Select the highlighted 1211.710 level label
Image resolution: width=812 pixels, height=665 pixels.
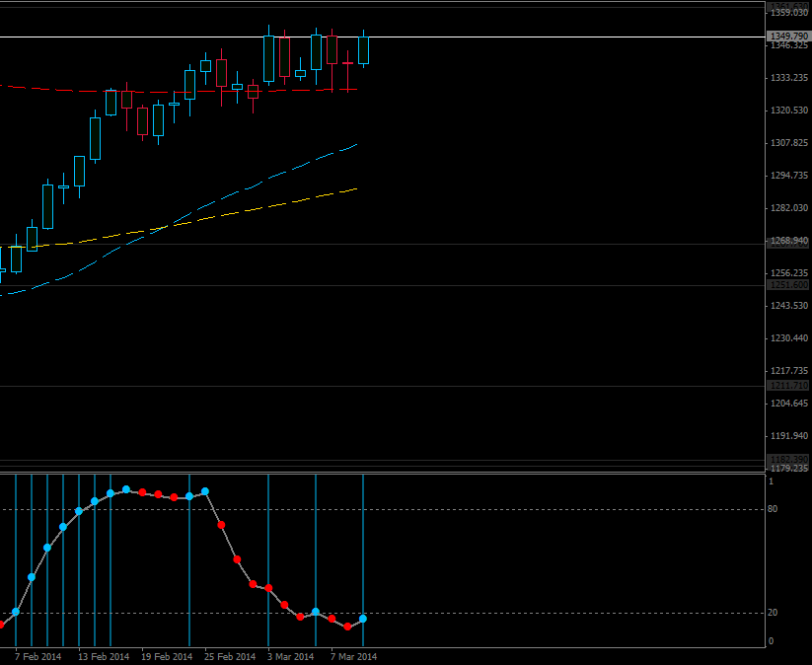788,386
